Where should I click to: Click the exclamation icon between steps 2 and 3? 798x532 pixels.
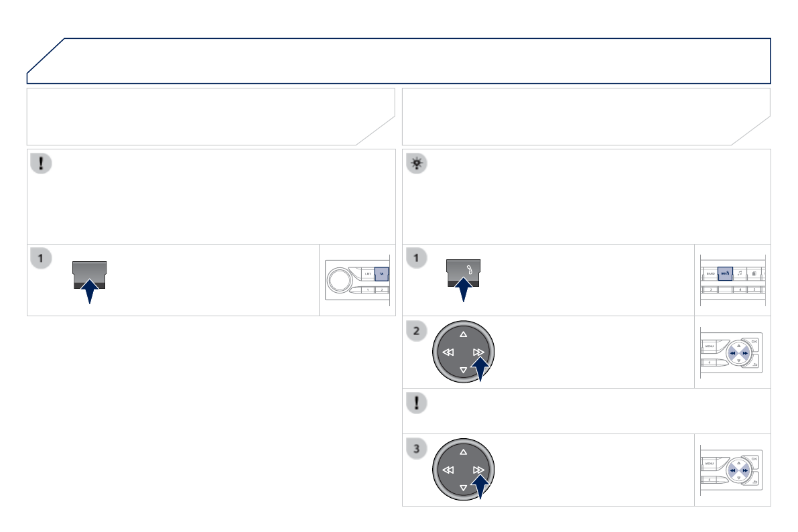(x=416, y=402)
